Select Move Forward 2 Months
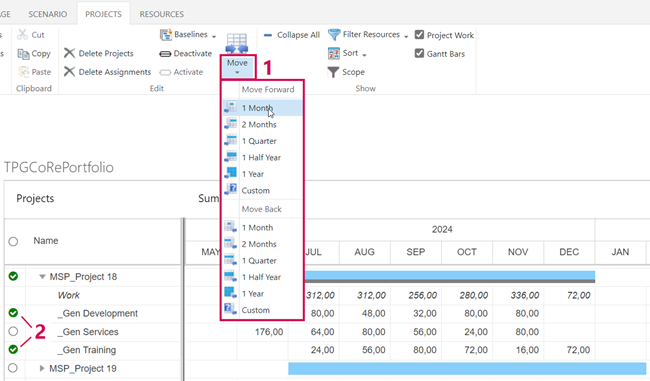The height and width of the screenshot is (381, 650). [262, 124]
